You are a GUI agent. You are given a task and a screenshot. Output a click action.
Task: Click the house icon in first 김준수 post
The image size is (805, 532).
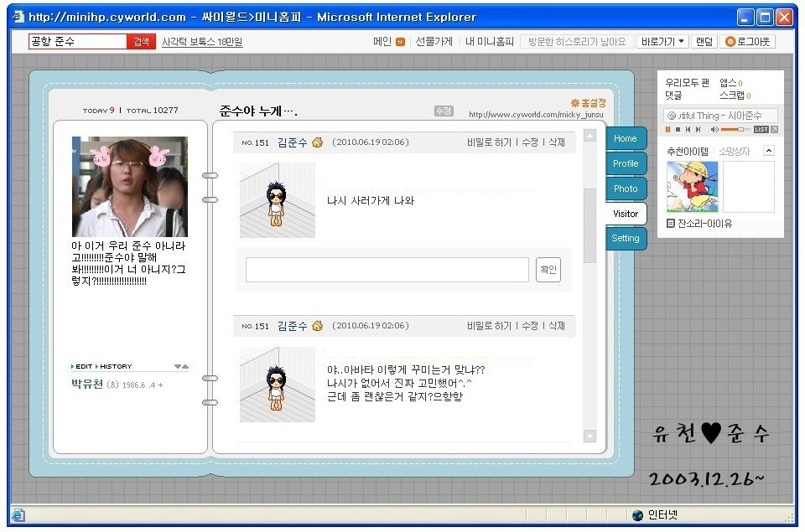[317, 142]
